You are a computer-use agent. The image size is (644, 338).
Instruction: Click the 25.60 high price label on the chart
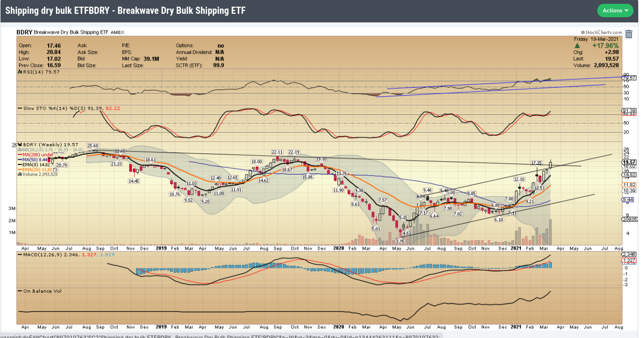[x=92, y=145]
